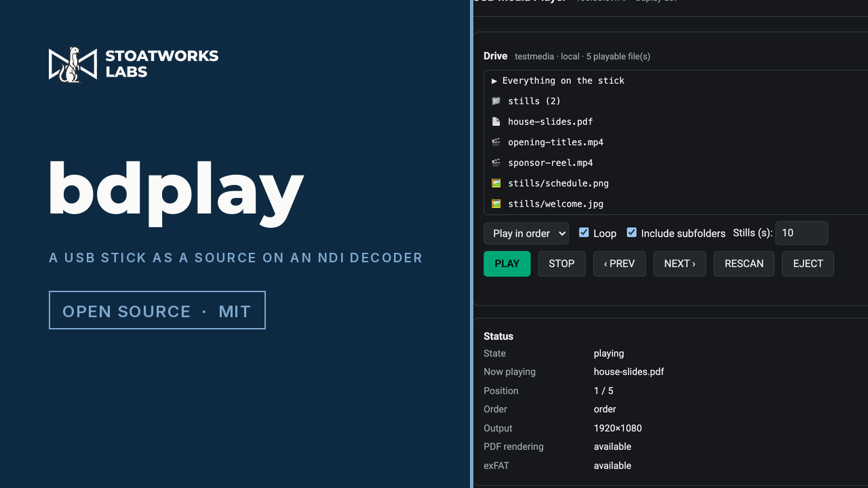Open the Play in order dropdown

pos(526,233)
